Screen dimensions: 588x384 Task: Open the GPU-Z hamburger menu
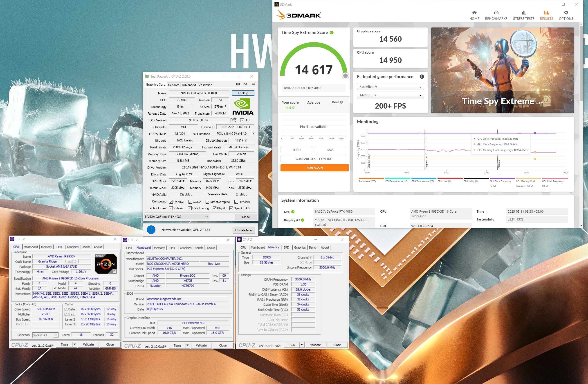tap(253, 84)
